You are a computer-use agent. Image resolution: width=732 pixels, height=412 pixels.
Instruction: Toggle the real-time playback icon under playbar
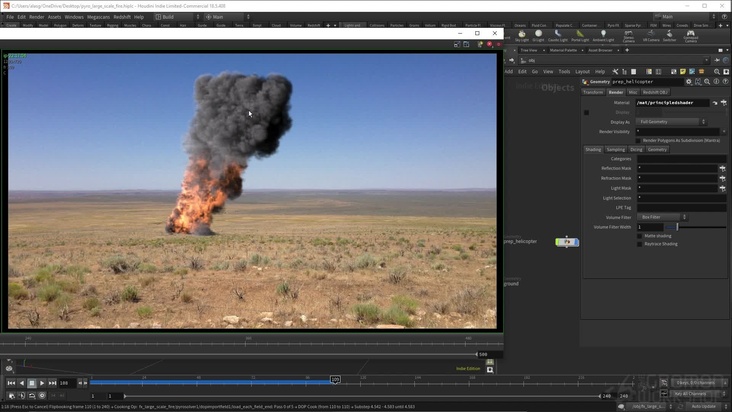click(11, 396)
